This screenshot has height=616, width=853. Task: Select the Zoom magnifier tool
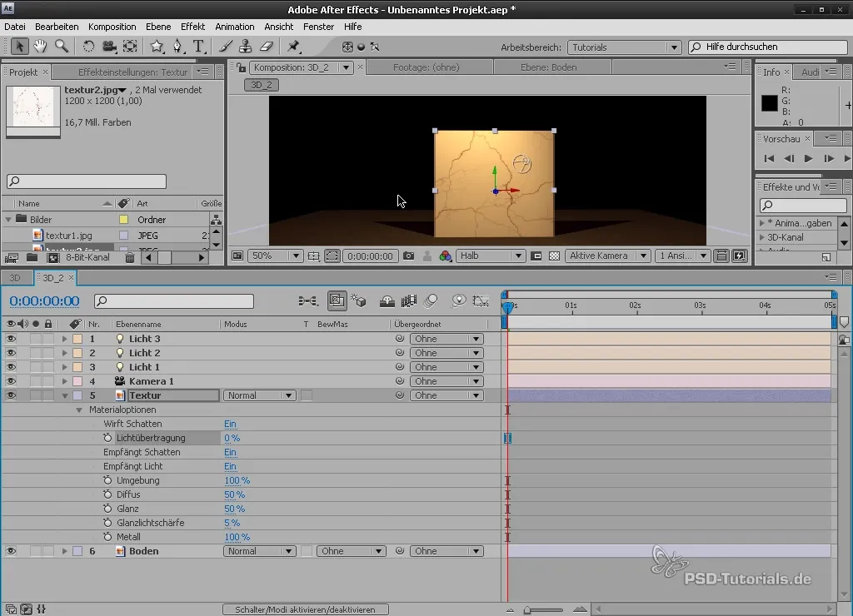61,47
